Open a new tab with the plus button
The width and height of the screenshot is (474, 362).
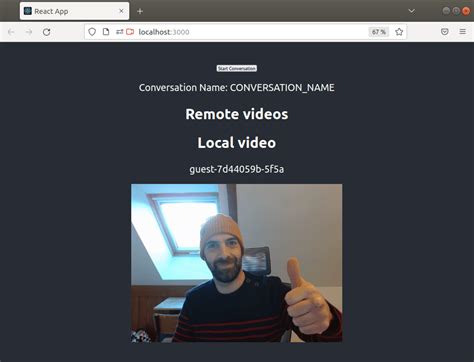click(140, 11)
